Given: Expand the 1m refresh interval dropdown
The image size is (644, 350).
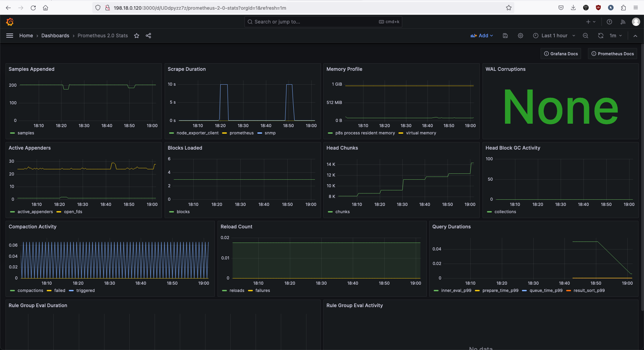Looking at the screenshot, I should point(616,36).
